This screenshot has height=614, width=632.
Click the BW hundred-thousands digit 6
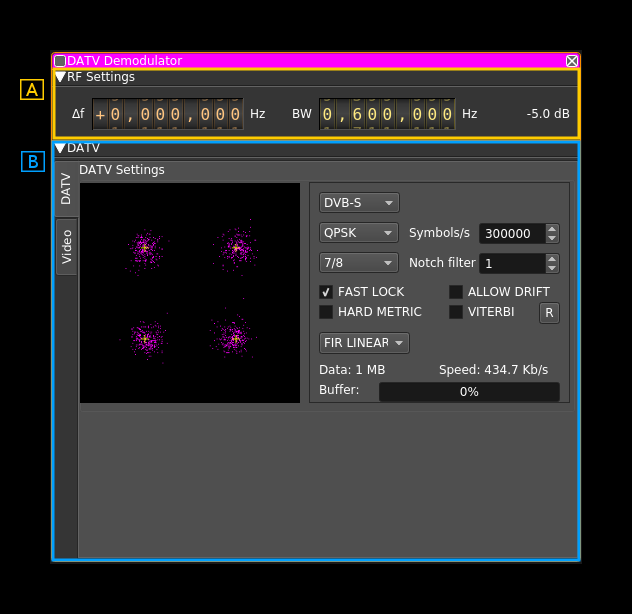click(x=357, y=114)
